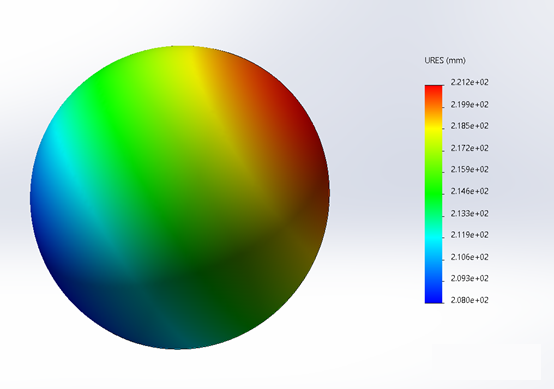Click the 2.133e+02 legend value

(x=470, y=213)
